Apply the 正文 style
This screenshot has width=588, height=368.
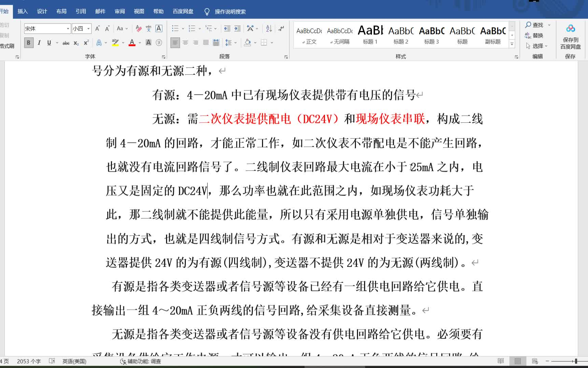309,35
